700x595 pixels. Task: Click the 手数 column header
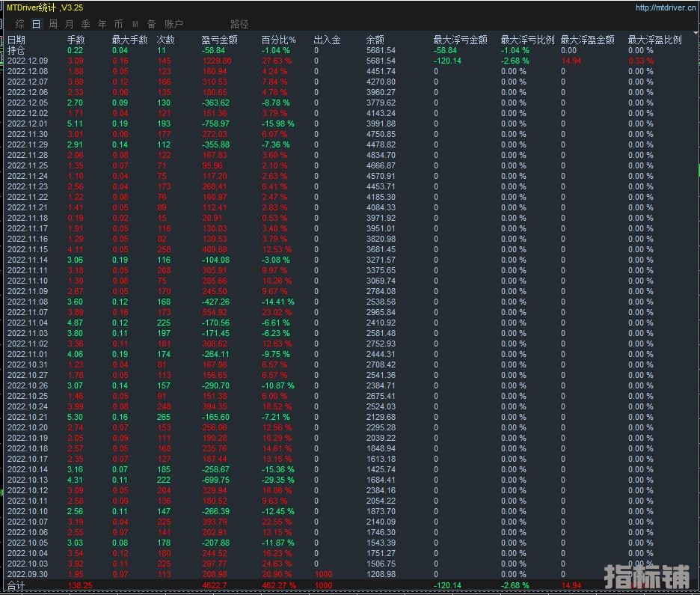click(x=76, y=40)
